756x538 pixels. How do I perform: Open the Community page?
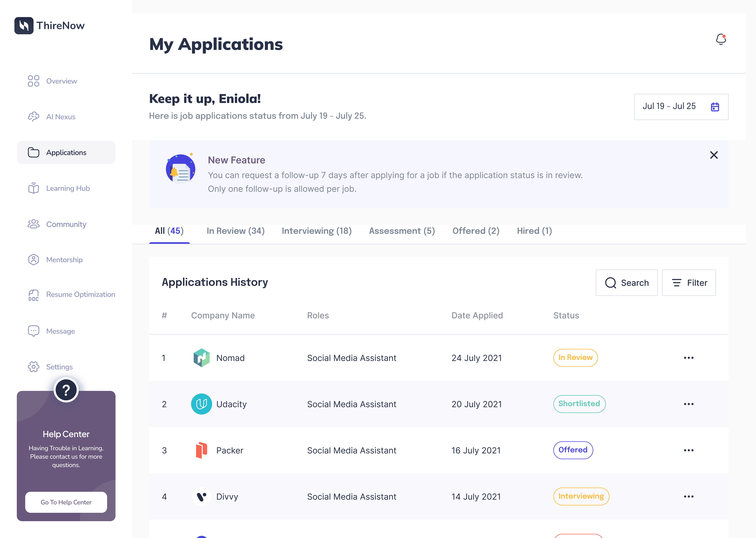coord(66,224)
